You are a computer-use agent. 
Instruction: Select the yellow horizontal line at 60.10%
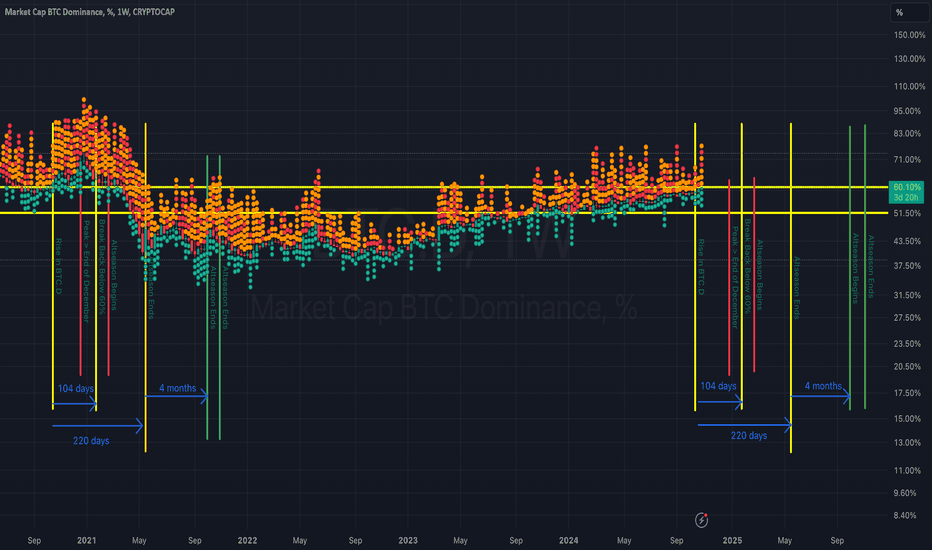coord(444,187)
